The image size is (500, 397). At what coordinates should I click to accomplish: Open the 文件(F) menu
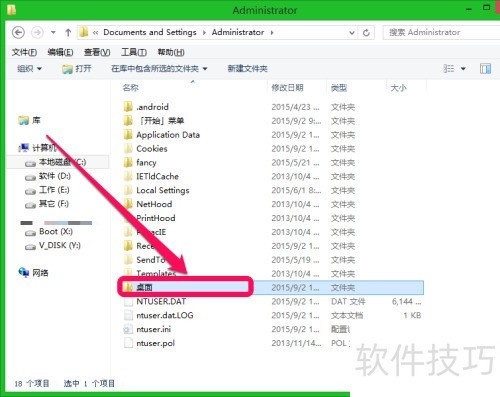click(x=24, y=52)
